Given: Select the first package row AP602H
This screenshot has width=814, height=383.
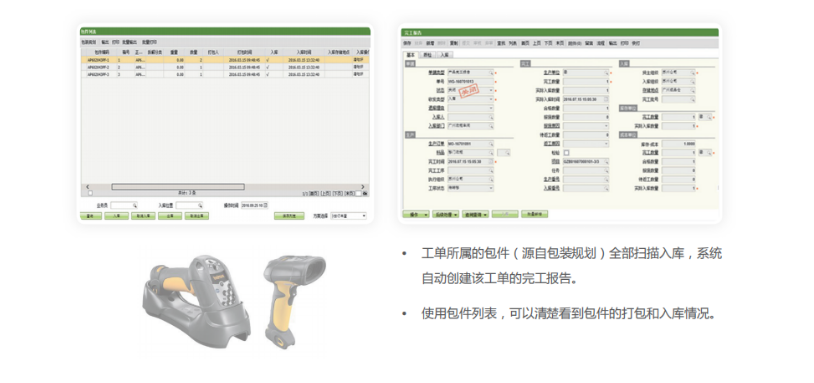Looking at the screenshot, I should pos(225,60).
